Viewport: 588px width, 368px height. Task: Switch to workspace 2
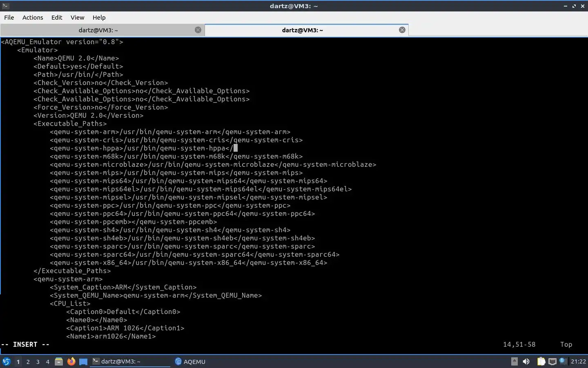coord(28,361)
